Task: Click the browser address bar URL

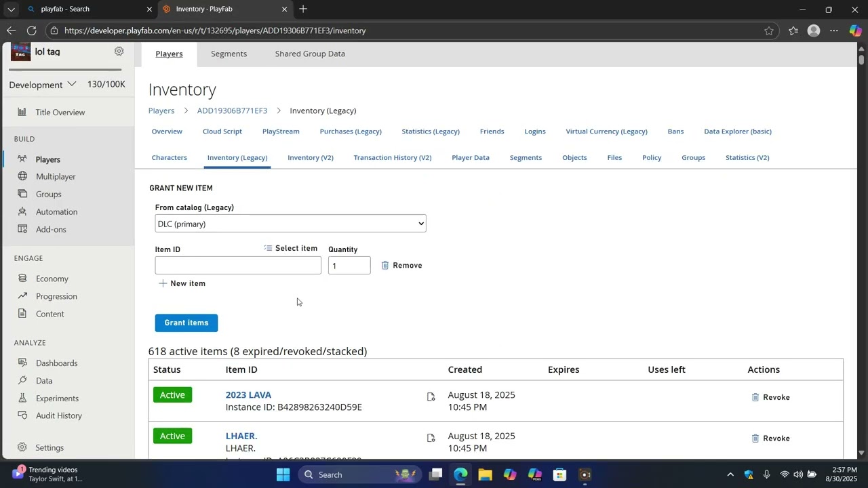Action: (216, 30)
